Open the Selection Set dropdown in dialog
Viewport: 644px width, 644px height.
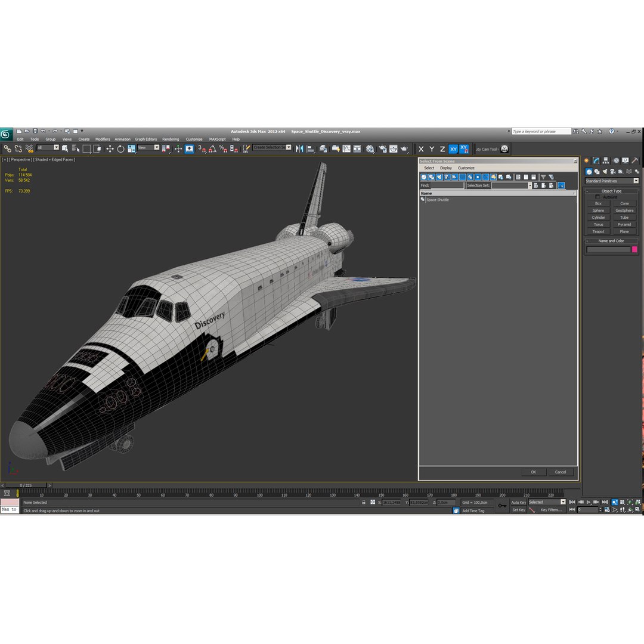(512, 185)
